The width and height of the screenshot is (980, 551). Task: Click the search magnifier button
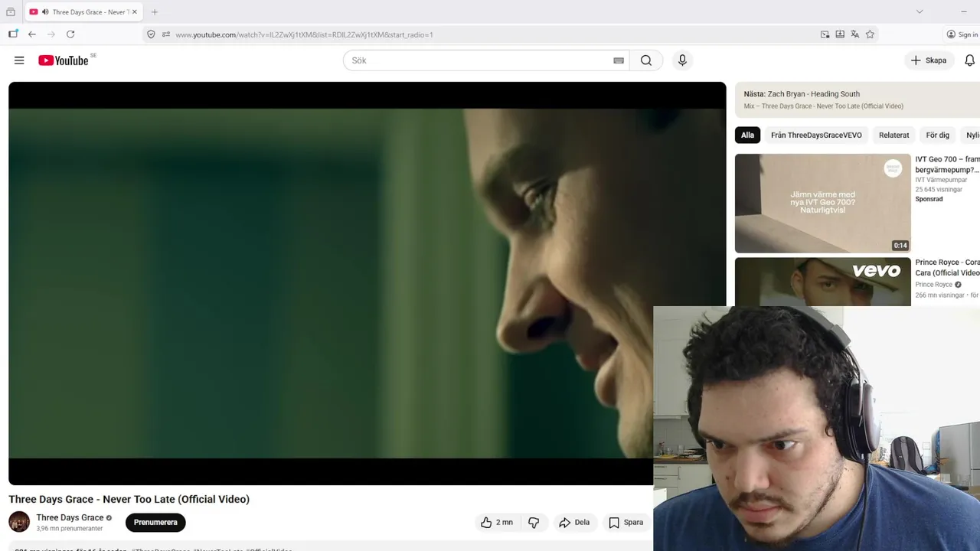pyautogui.click(x=646, y=60)
